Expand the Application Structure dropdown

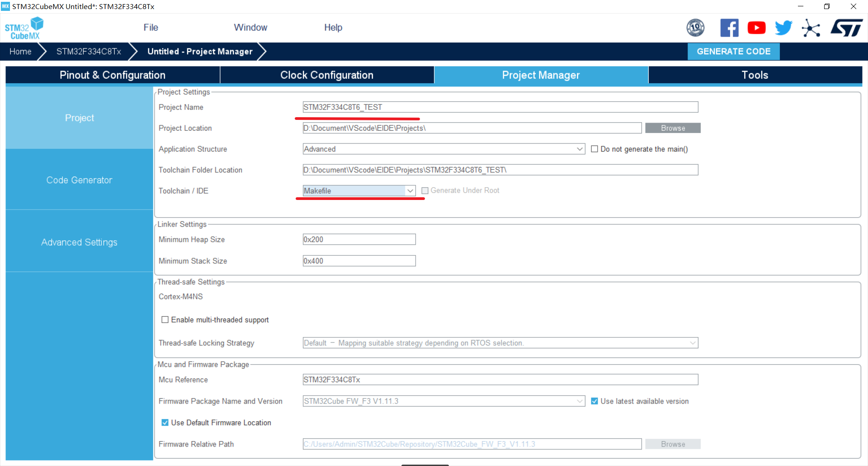coord(444,149)
